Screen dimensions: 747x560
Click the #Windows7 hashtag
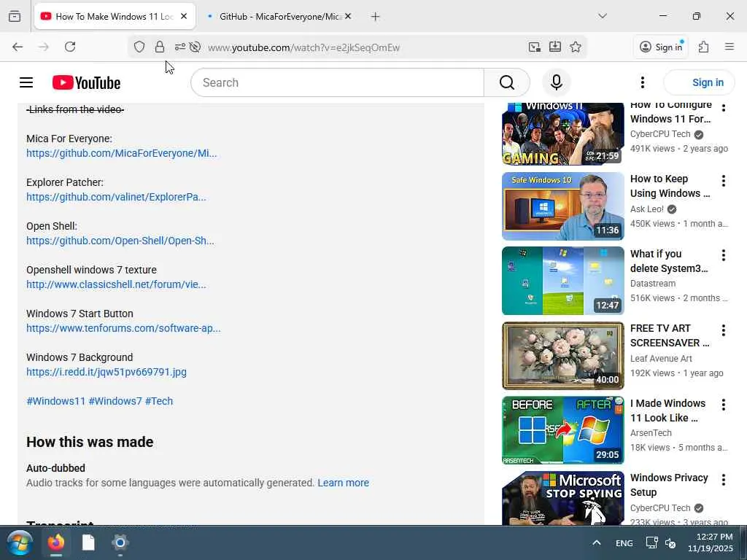[115, 401]
